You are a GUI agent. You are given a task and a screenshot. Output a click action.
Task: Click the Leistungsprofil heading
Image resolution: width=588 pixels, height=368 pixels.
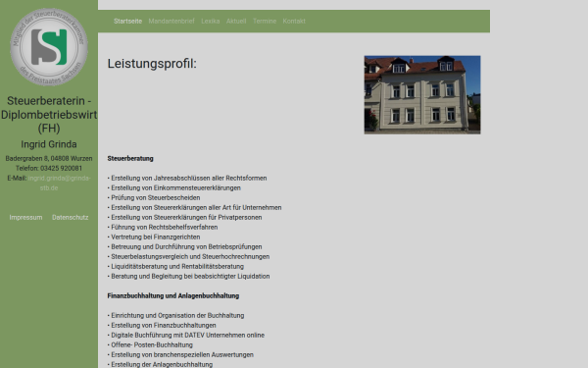[x=152, y=64]
